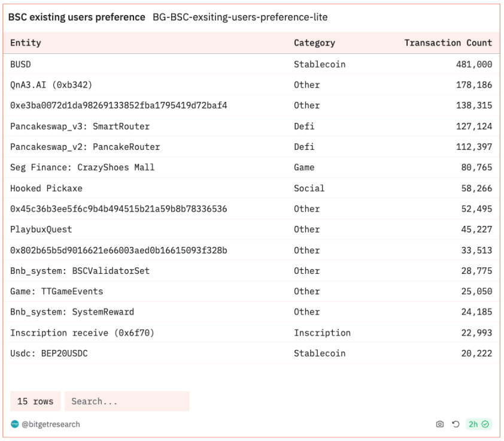
Task: Click the 2h freshness check badge
Action: pos(478,424)
